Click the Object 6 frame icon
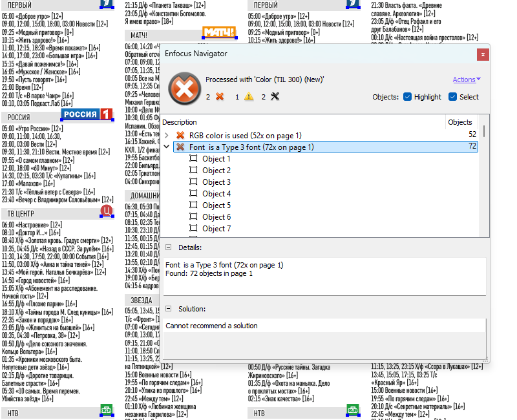This screenshot has width=517, height=420. [x=193, y=216]
